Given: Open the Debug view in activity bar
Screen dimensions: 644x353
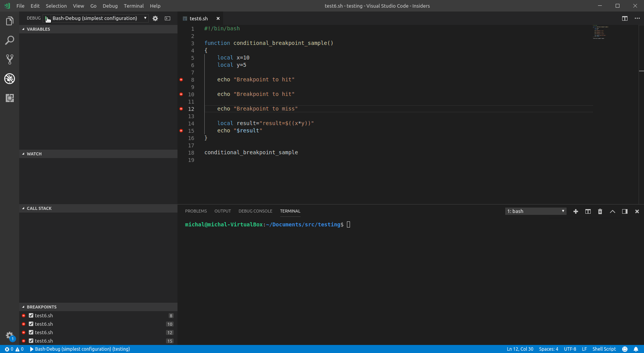Looking at the screenshot, I should click(x=10, y=79).
